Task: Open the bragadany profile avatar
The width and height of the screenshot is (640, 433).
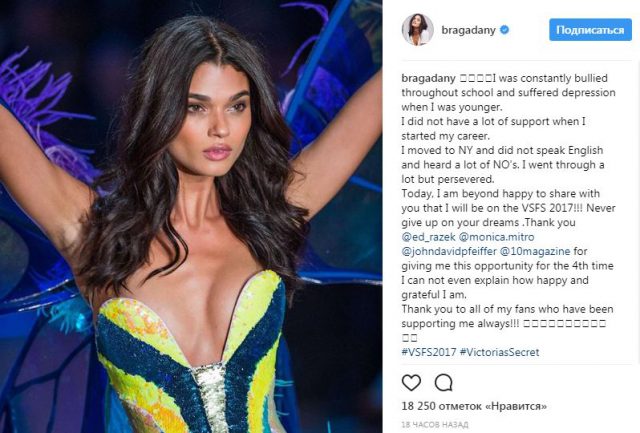Action: pos(418,30)
